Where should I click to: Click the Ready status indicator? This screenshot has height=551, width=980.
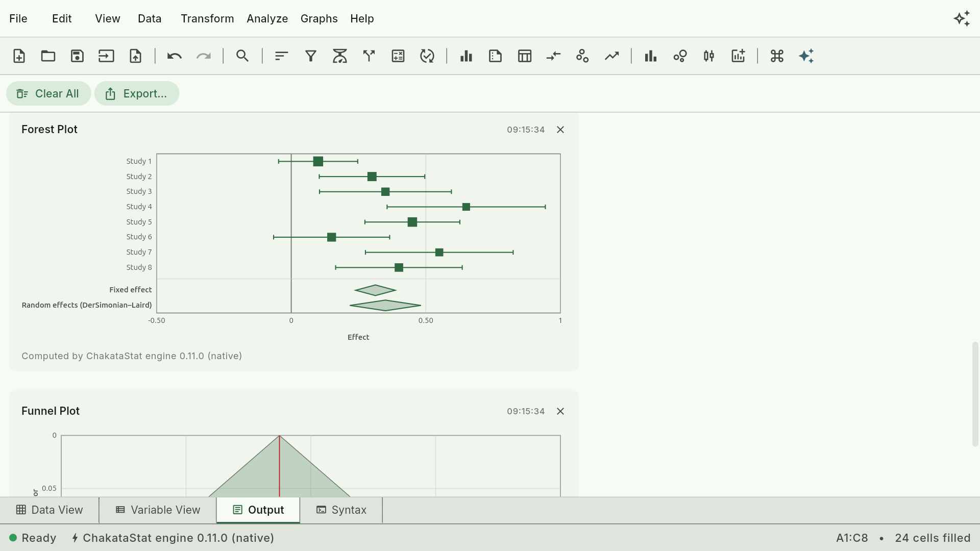click(x=33, y=538)
